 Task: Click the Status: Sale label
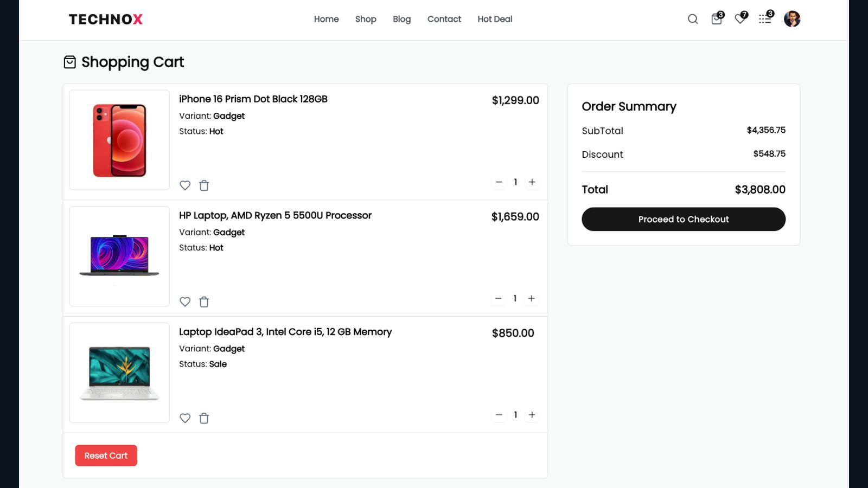[x=203, y=364]
